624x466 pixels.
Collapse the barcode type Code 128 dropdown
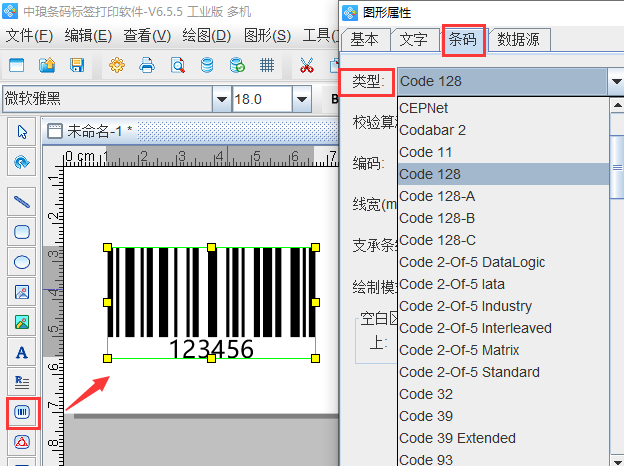click(x=613, y=81)
